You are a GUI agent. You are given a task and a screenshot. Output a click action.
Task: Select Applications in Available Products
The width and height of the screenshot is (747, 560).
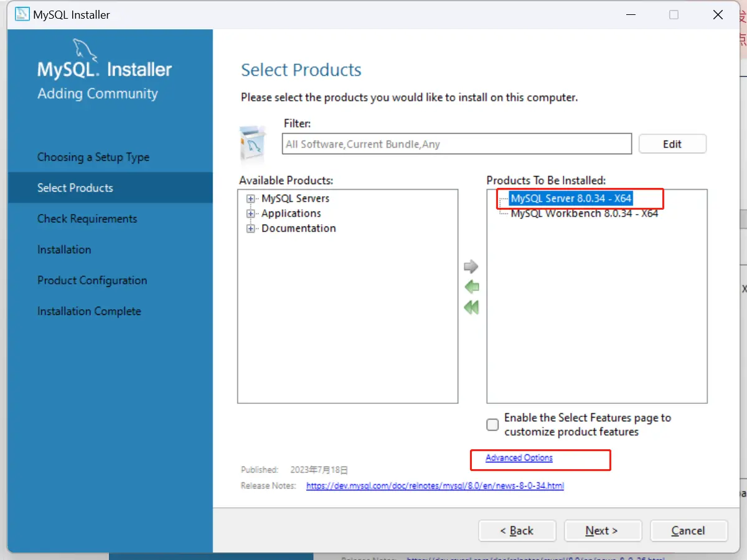point(291,213)
